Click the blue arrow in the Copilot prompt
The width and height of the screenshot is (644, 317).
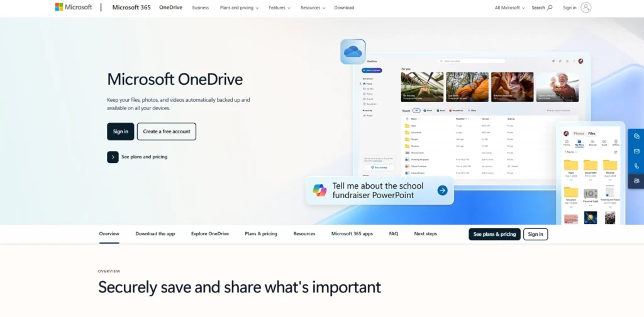pyautogui.click(x=442, y=190)
